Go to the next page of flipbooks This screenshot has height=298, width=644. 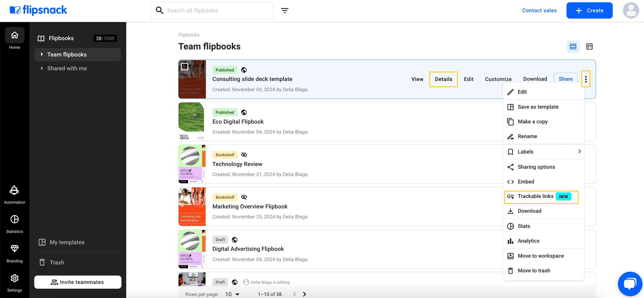tap(305, 294)
